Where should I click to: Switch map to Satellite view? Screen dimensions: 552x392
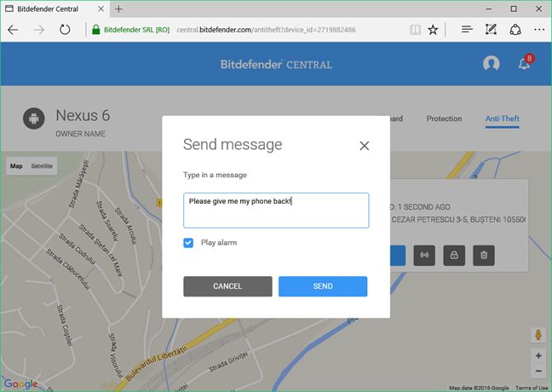click(x=42, y=166)
